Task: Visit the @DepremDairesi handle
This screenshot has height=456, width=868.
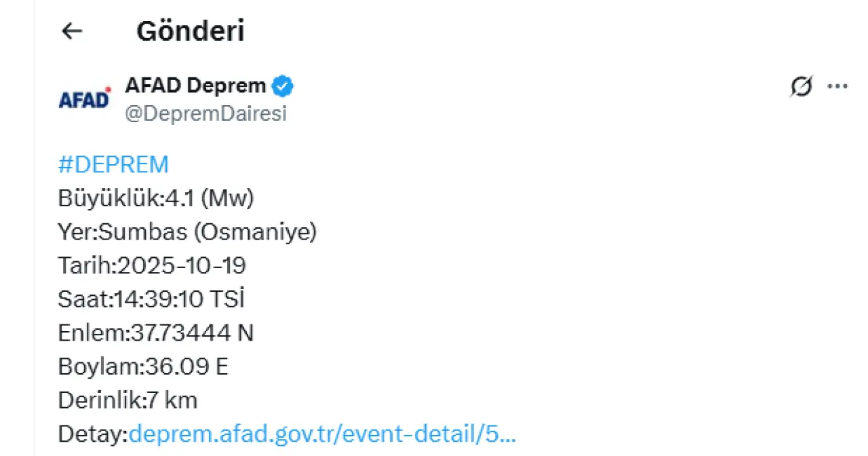Action: coord(205,114)
